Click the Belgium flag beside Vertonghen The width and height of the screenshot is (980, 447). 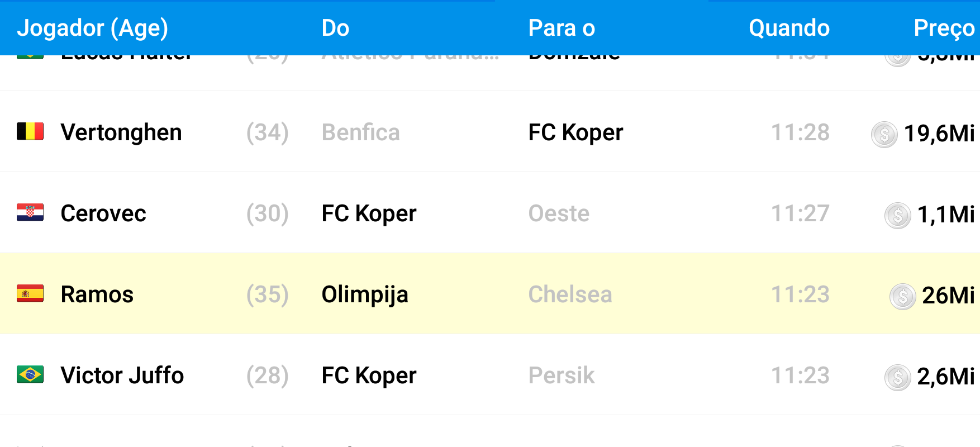point(30,132)
